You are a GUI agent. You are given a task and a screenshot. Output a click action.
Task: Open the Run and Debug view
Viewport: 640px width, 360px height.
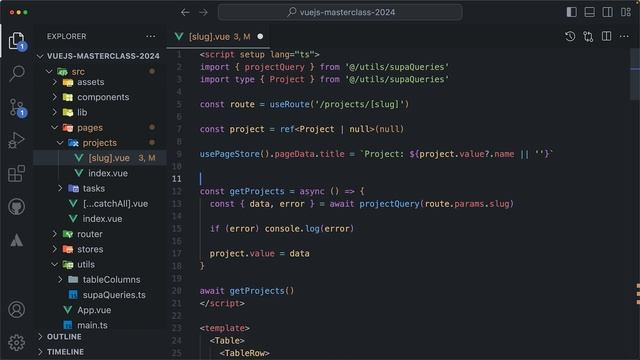point(16,140)
